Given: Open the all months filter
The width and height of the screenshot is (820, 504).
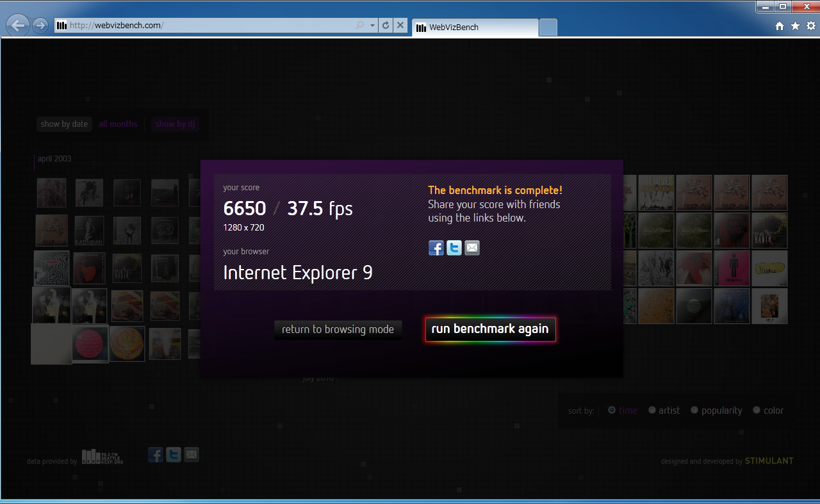Looking at the screenshot, I should coord(118,124).
